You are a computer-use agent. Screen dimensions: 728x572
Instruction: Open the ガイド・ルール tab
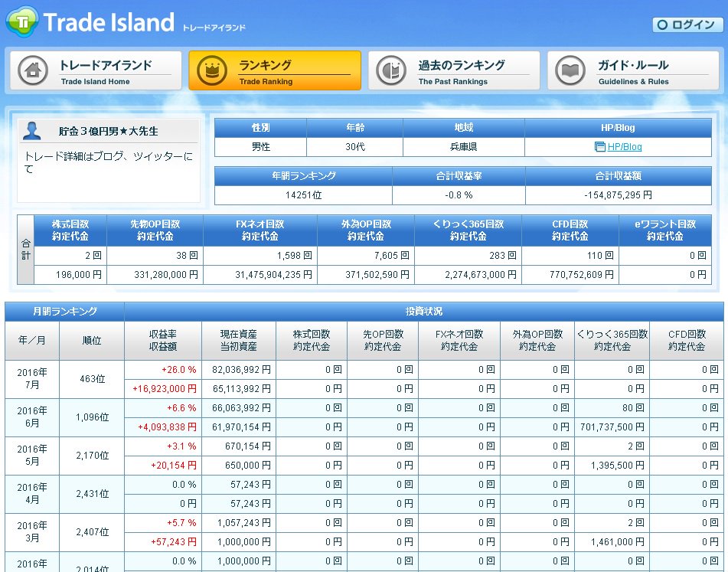click(x=633, y=70)
